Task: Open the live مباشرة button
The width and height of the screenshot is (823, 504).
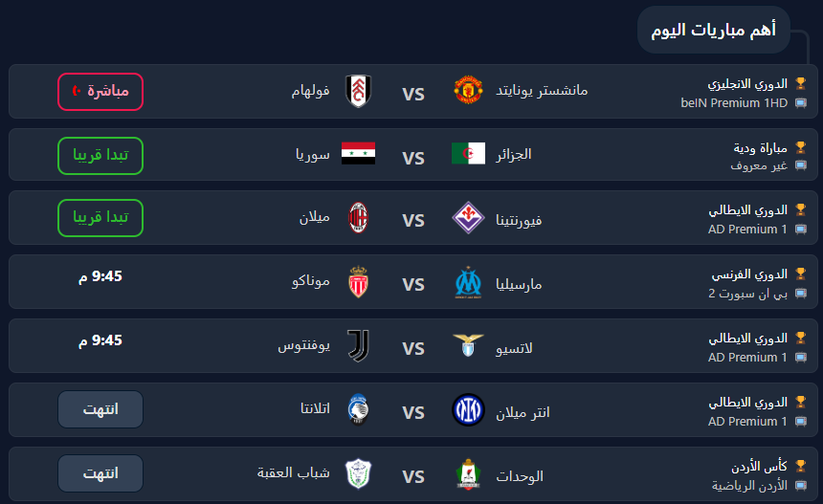Action: coord(100,92)
